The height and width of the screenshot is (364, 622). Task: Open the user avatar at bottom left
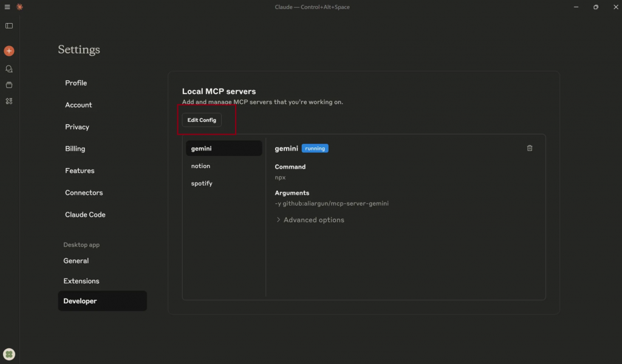click(x=9, y=354)
